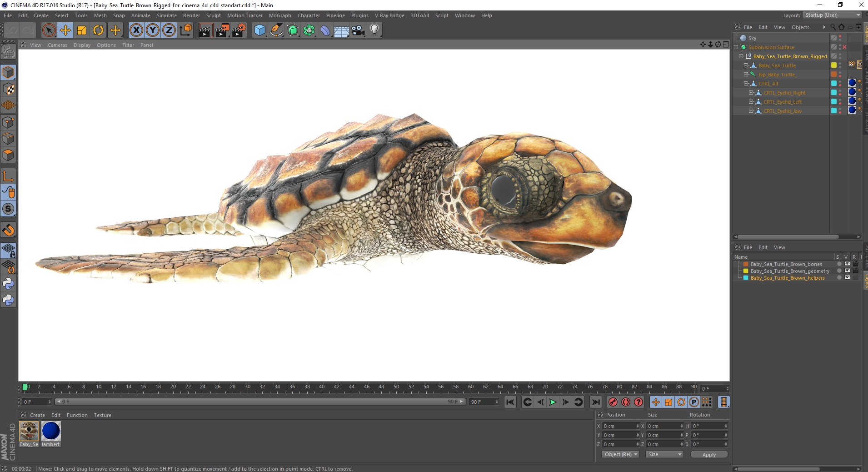
Task: Activate the Scale tool
Action: click(82, 30)
